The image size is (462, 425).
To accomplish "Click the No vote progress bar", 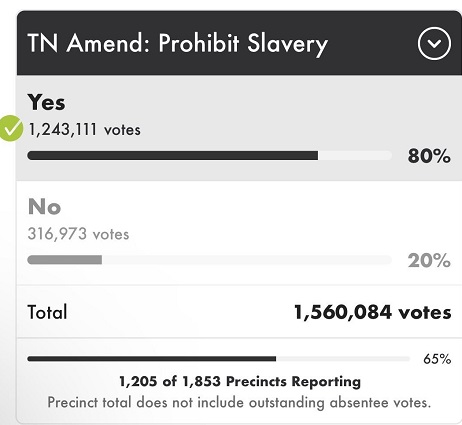I will [x=210, y=260].
